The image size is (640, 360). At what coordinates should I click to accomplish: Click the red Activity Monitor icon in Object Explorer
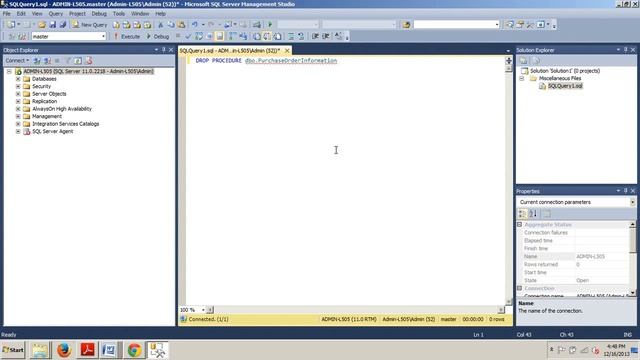click(x=89, y=60)
